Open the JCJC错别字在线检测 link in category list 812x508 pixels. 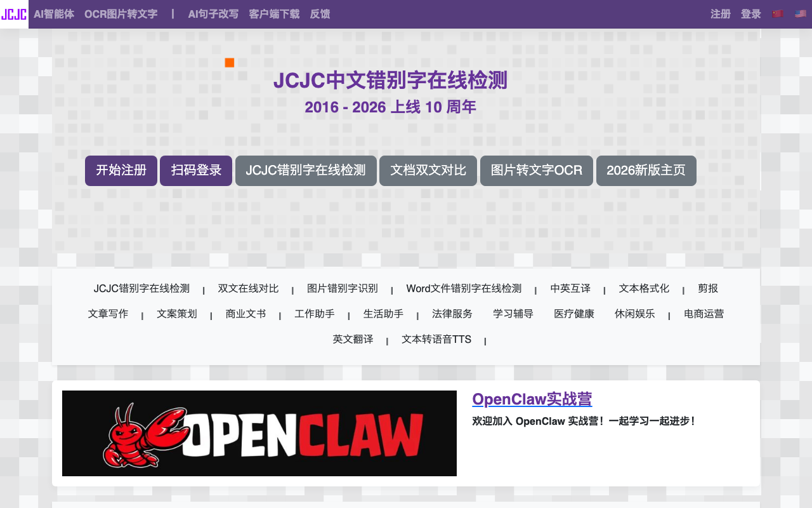[141, 288]
